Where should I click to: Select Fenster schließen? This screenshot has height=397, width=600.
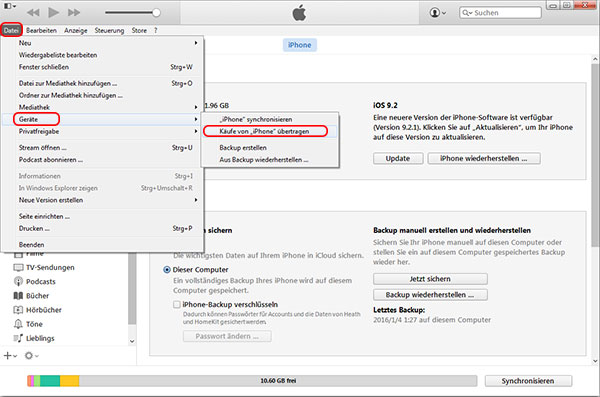pyautogui.click(x=102, y=67)
